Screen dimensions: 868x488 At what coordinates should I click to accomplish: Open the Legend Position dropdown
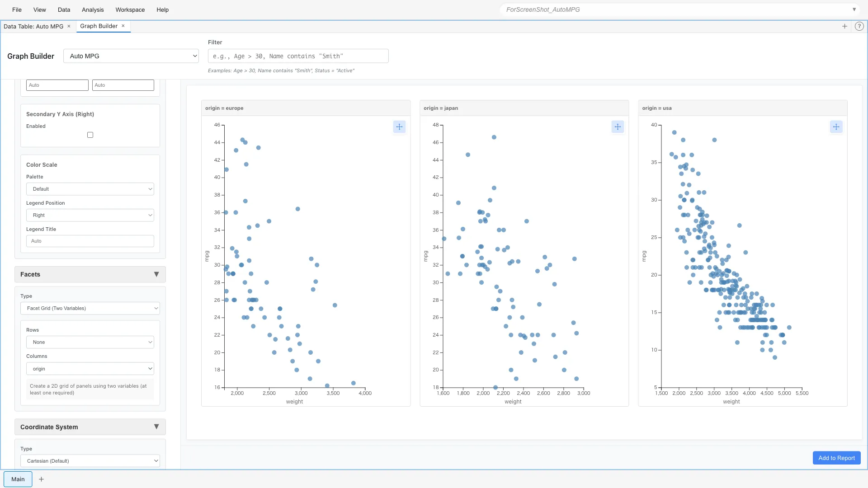(90, 215)
